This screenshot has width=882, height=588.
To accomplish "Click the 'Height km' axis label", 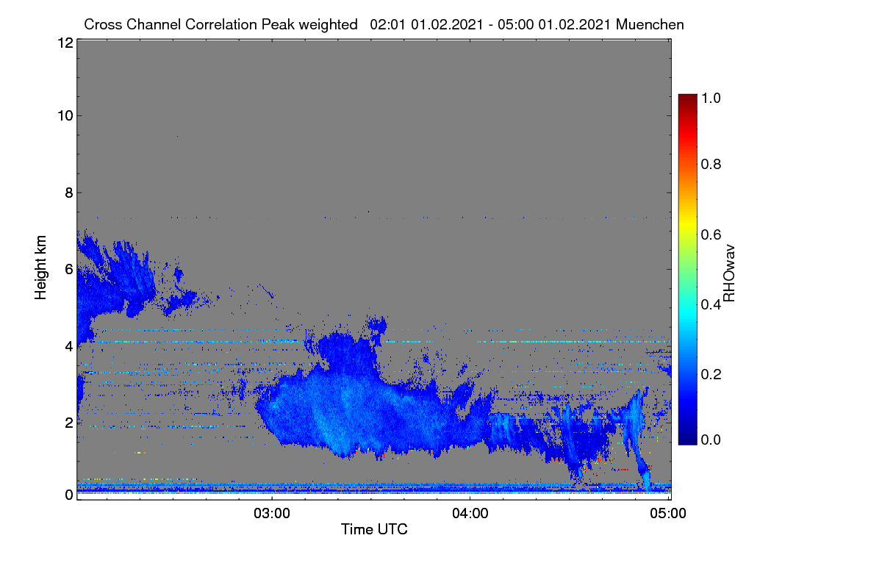I will pos(41,267).
